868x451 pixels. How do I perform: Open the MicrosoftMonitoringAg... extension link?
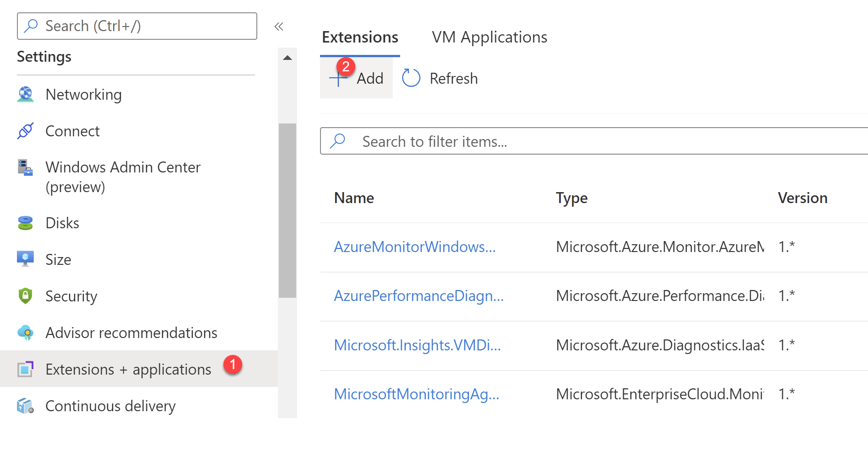417,394
